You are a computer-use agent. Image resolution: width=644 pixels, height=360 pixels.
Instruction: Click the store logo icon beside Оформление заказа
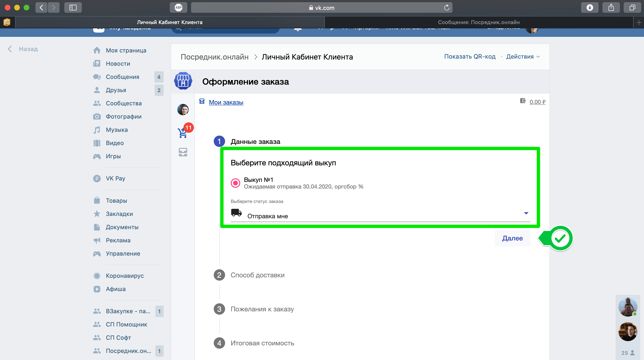tap(183, 81)
